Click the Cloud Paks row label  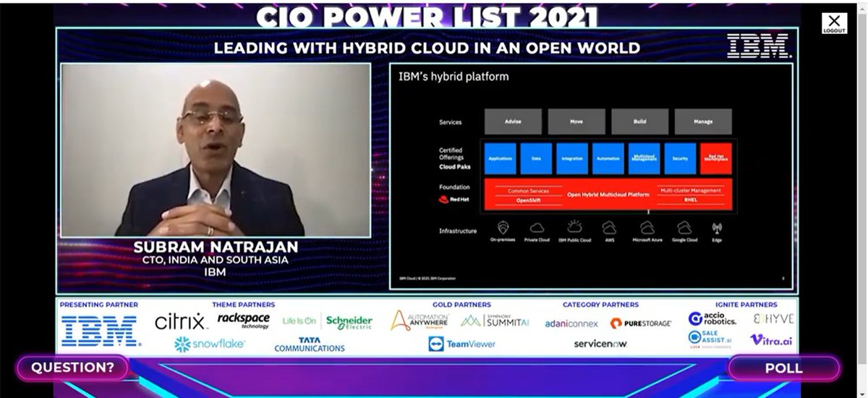pos(454,167)
